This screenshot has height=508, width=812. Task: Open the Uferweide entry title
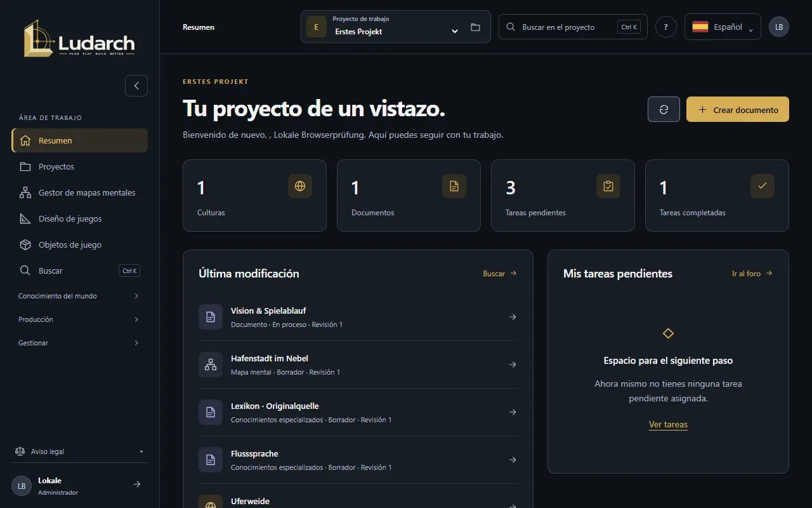(250, 501)
